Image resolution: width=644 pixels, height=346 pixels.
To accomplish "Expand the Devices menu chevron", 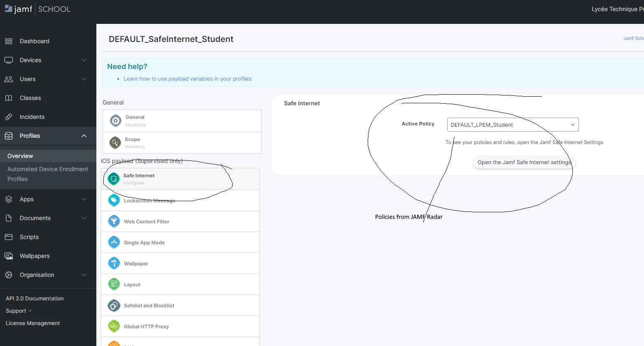I will (x=84, y=60).
